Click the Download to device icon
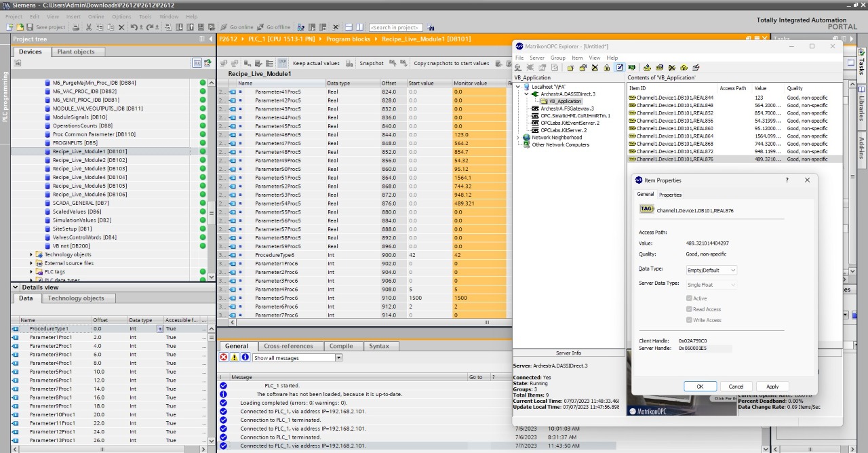This screenshot has height=453, width=868. coord(180,27)
